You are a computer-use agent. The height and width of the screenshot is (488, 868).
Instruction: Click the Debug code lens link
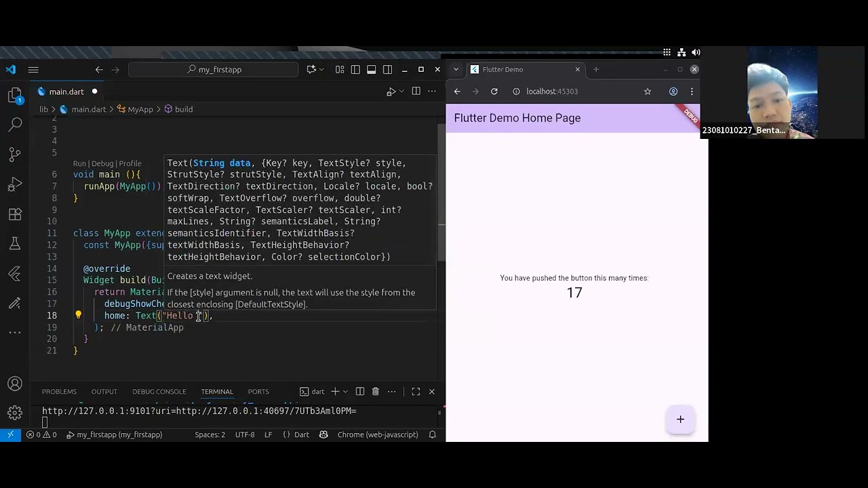click(x=102, y=163)
